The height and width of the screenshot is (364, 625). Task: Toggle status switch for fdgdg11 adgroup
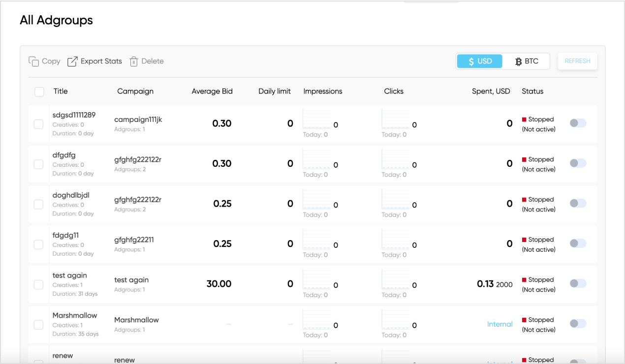click(578, 243)
